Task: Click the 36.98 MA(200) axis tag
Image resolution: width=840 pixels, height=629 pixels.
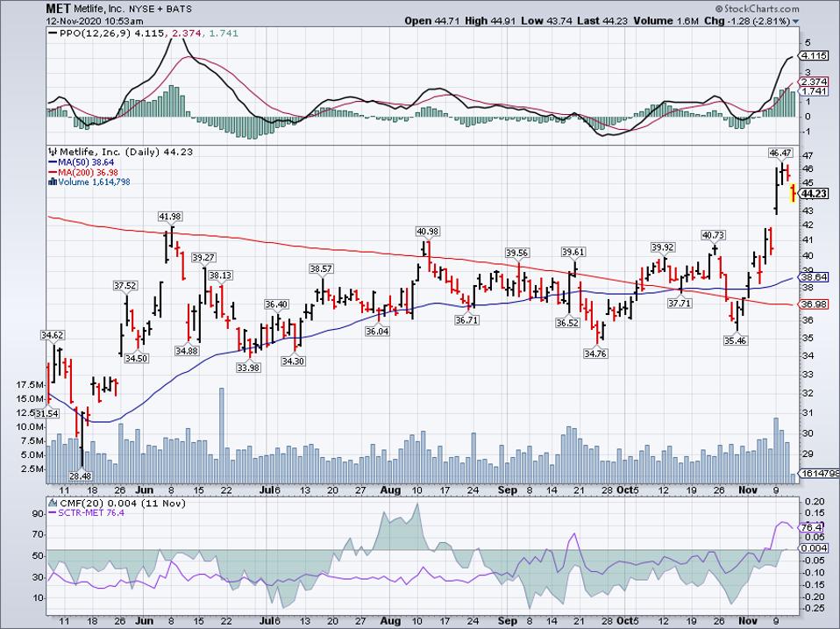Action: coord(814,304)
